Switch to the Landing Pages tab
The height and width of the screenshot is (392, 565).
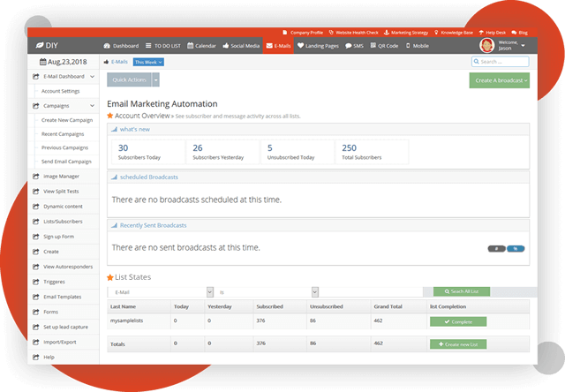click(319, 45)
